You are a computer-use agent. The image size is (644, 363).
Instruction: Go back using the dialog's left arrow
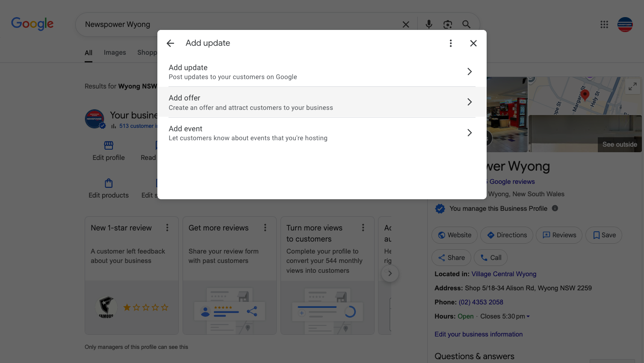pos(170,43)
